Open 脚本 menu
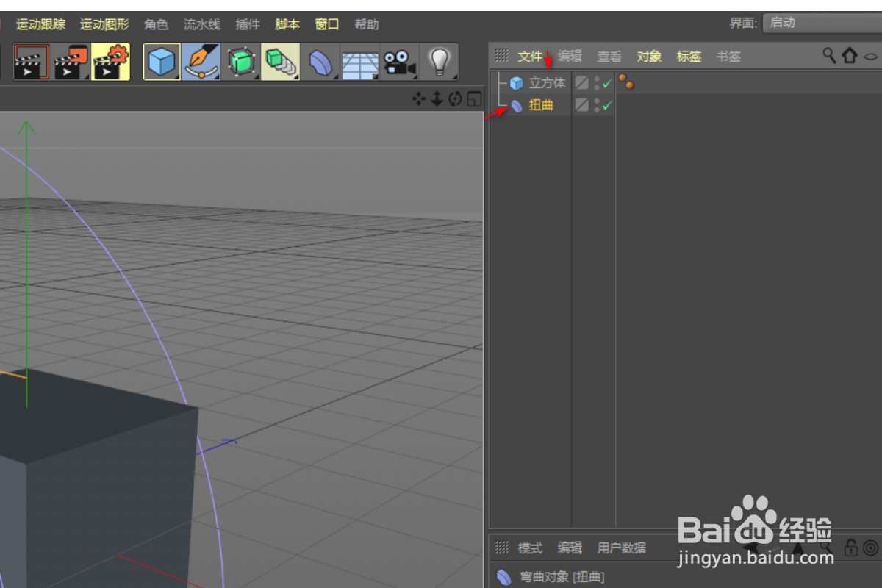Viewport: 882px width, 588px height. point(287,24)
